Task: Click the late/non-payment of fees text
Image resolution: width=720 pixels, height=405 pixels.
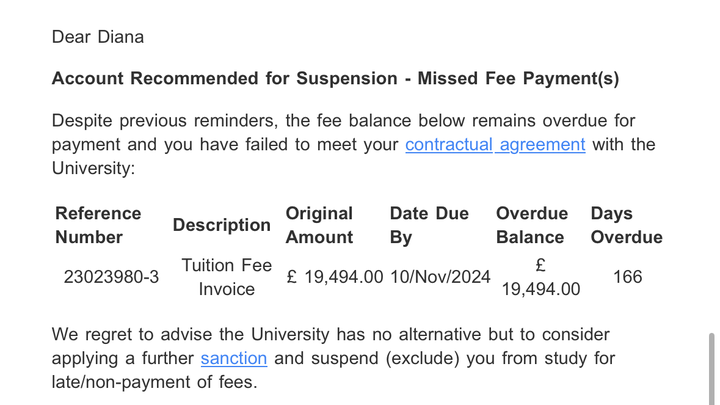Action: [x=154, y=382]
